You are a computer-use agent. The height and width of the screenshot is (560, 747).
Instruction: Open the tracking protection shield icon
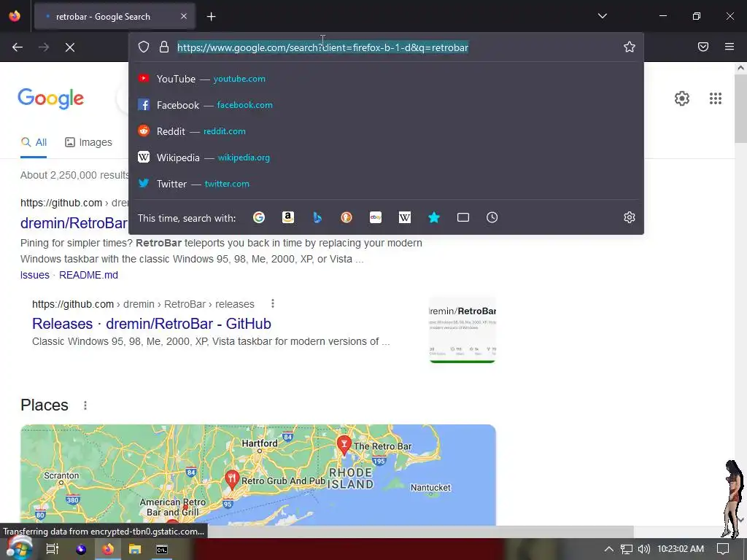click(144, 47)
